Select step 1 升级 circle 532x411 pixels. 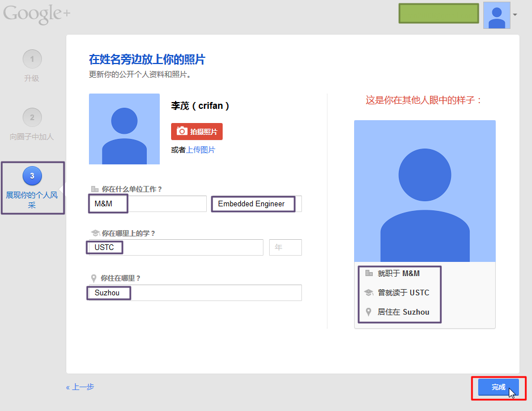[x=32, y=59]
